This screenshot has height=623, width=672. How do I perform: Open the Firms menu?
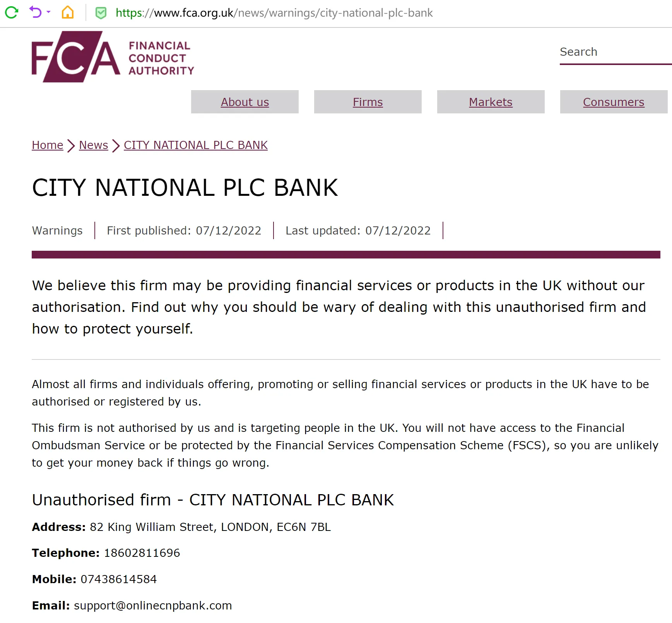pyautogui.click(x=368, y=102)
